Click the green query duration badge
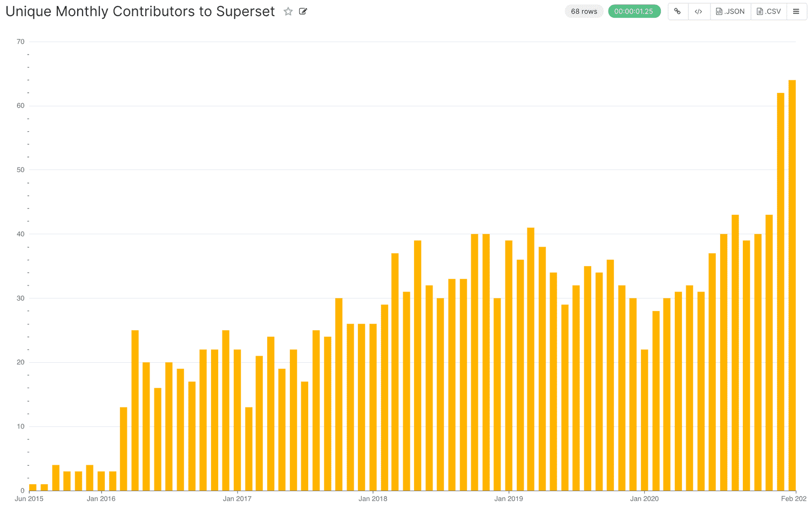The image size is (812, 509). tap(634, 10)
